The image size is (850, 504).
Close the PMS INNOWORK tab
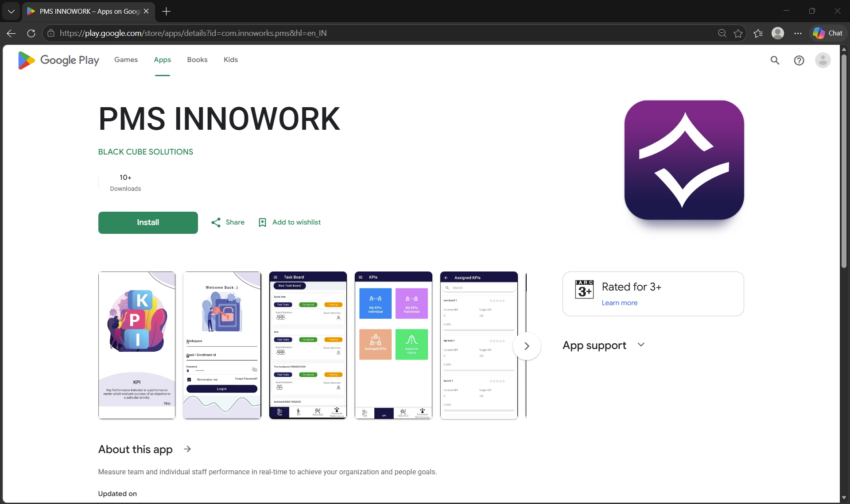tap(146, 12)
